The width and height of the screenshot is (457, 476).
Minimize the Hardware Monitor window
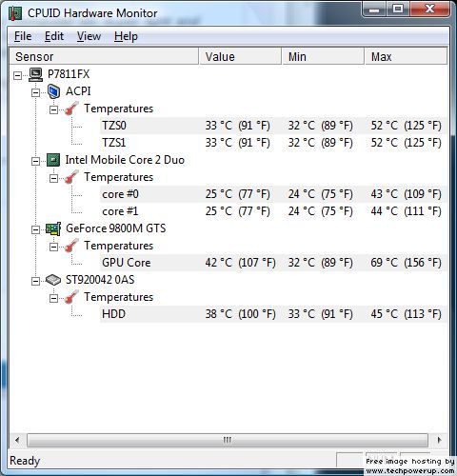pyautogui.click(x=374, y=10)
